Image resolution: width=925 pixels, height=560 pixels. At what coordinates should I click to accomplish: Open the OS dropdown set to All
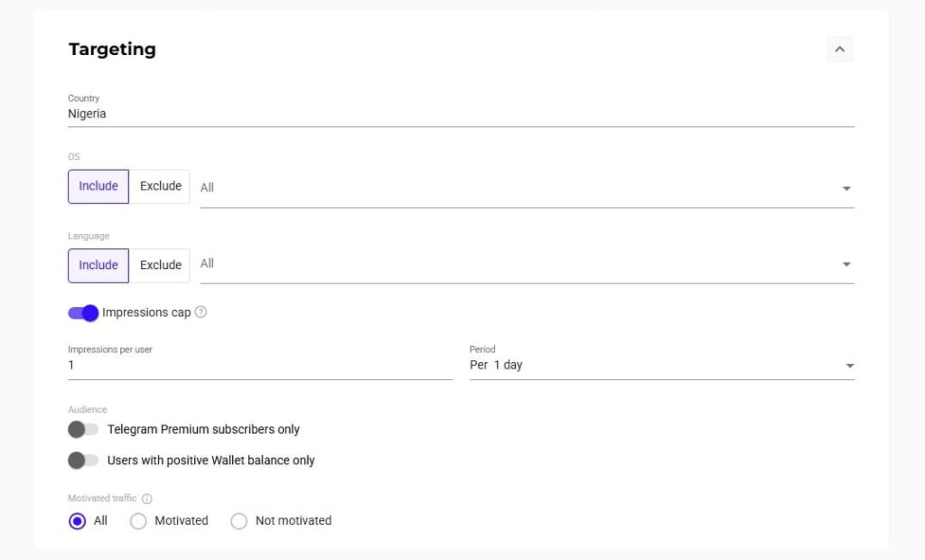tap(527, 188)
